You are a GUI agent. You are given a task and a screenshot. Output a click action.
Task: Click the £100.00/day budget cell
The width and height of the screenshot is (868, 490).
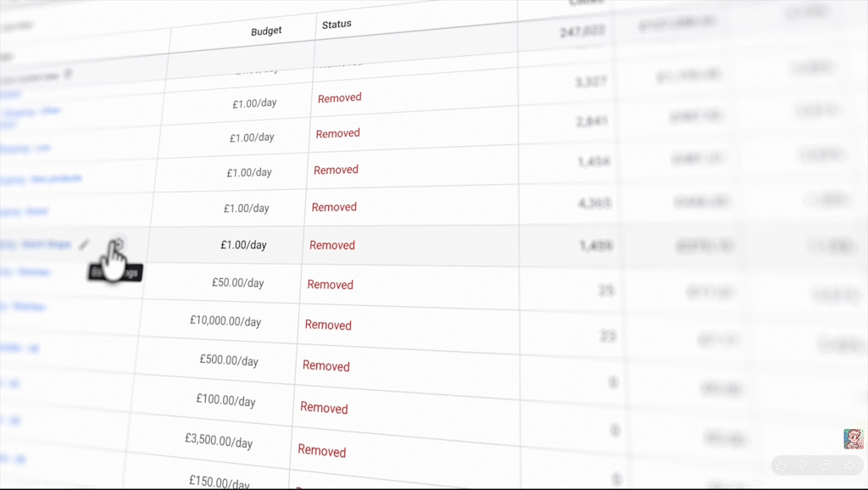225,399
